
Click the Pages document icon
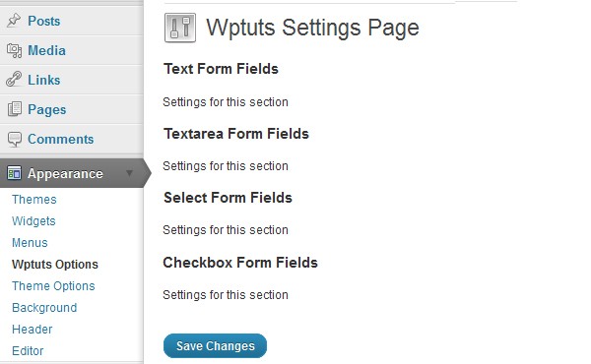click(15, 109)
